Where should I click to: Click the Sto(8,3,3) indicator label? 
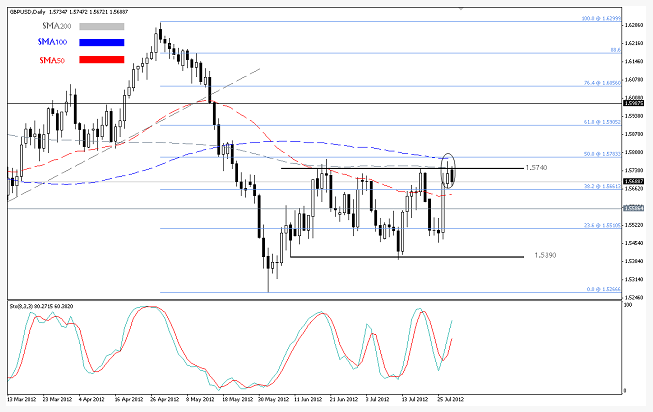[x=42, y=306]
